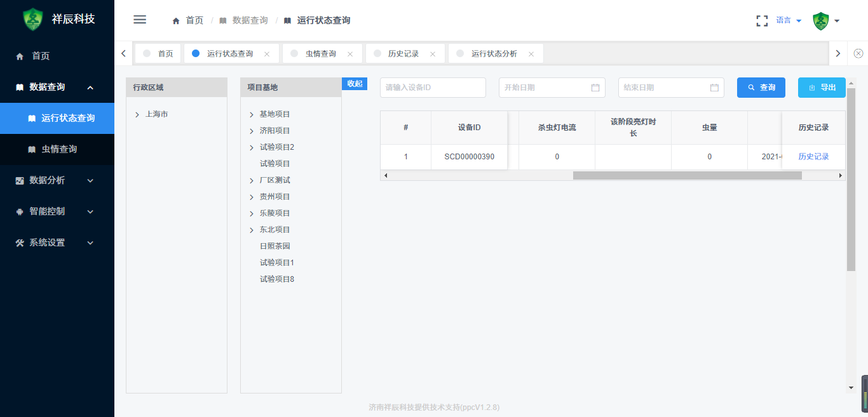Switch to the 运行状态分析 tab
The image size is (868, 417).
[x=494, y=54]
